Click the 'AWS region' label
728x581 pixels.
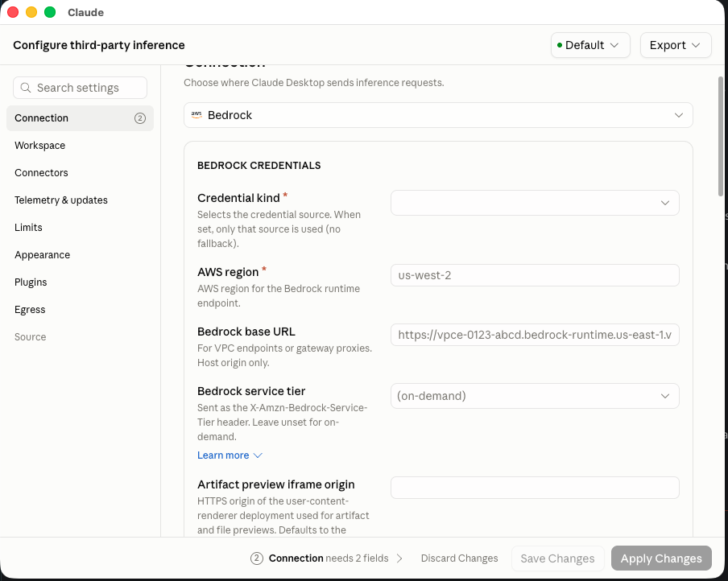228,272
